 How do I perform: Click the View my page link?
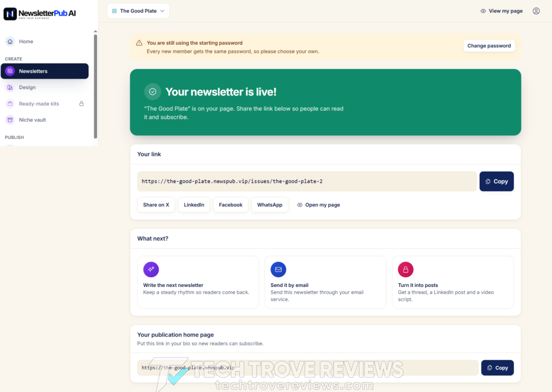point(502,11)
